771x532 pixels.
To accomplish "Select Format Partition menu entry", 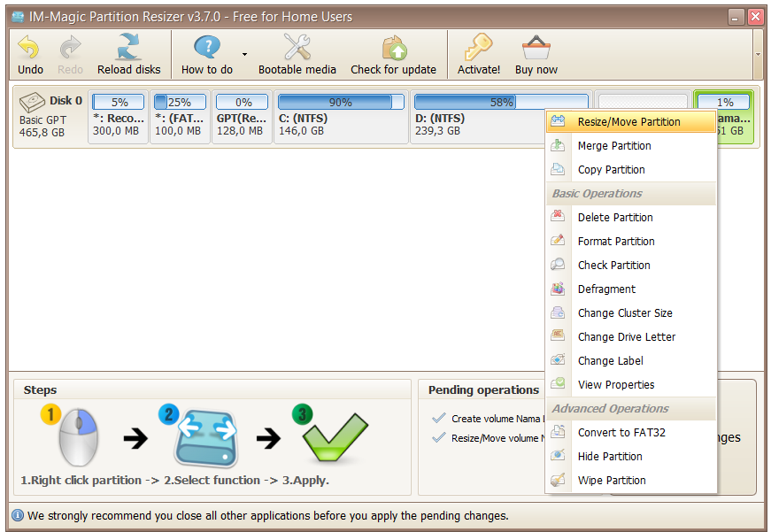I will point(616,242).
